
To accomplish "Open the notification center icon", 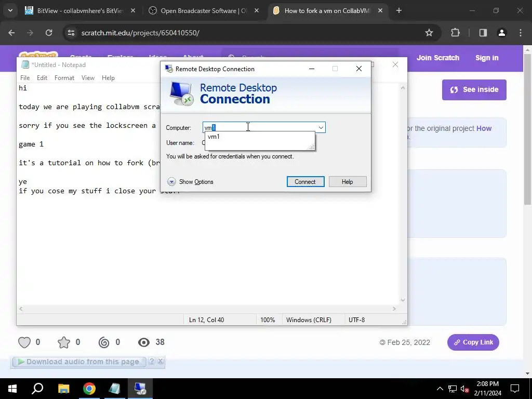I will click(515, 389).
